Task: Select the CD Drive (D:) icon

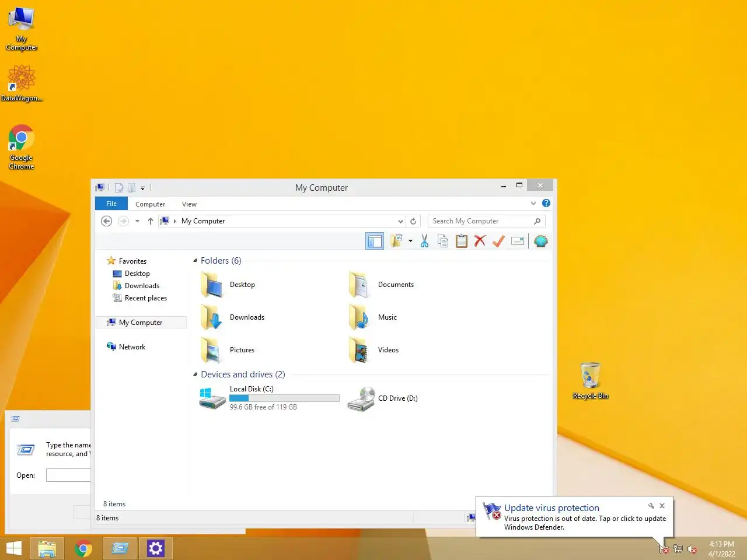Action: tap(361, 399)
